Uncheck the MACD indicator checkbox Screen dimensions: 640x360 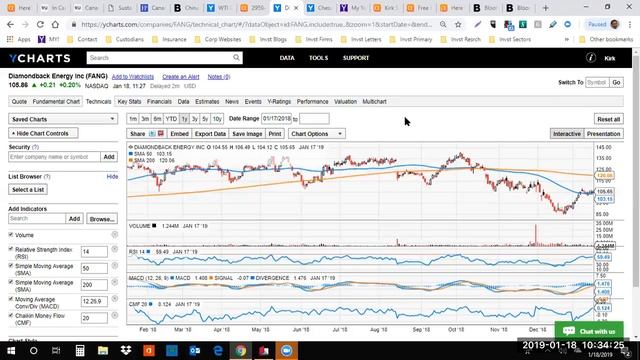[x=11, y=299]
